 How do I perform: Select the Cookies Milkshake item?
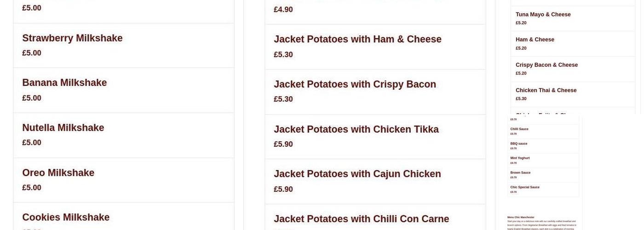(x=66, y=217)
